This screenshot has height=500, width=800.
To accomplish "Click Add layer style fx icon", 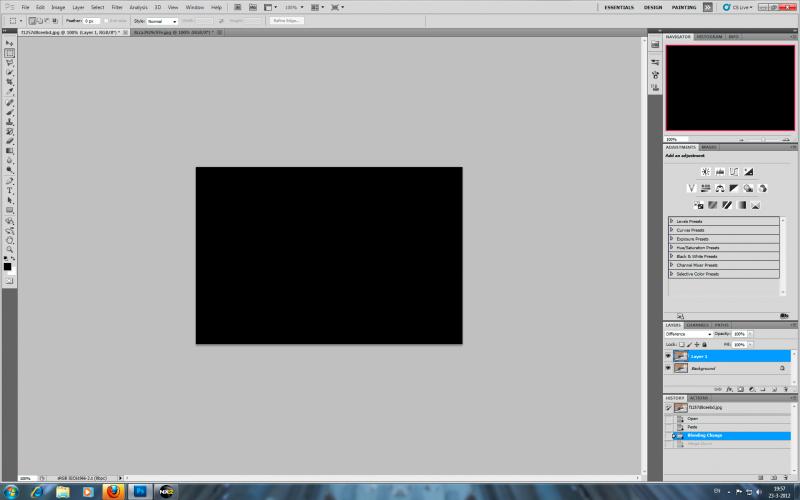I will tap(729, 389).
